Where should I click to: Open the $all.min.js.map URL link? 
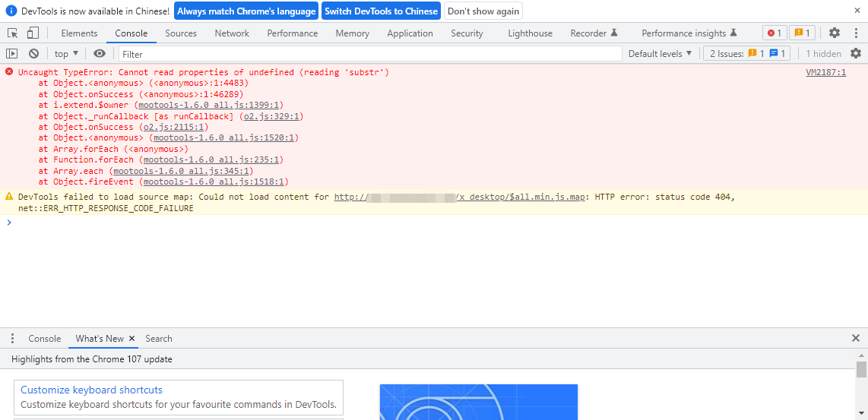460,197
